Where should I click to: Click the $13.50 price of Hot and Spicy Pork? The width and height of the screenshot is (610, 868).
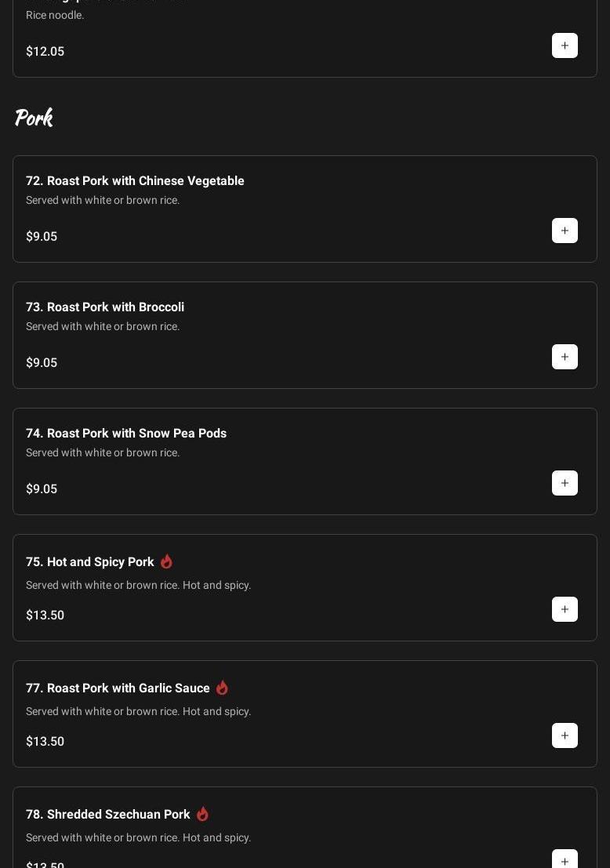click(x=45, y=616)
